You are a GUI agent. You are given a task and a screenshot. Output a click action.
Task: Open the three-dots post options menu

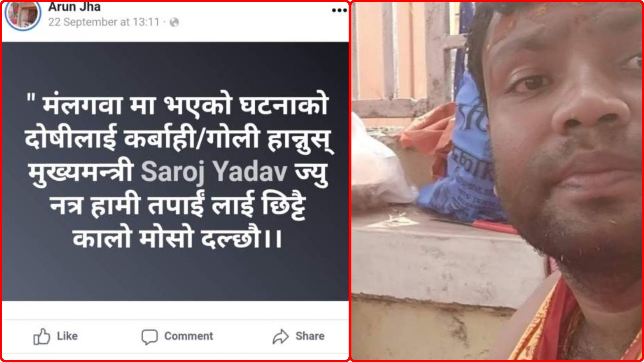tap(339, 10)
